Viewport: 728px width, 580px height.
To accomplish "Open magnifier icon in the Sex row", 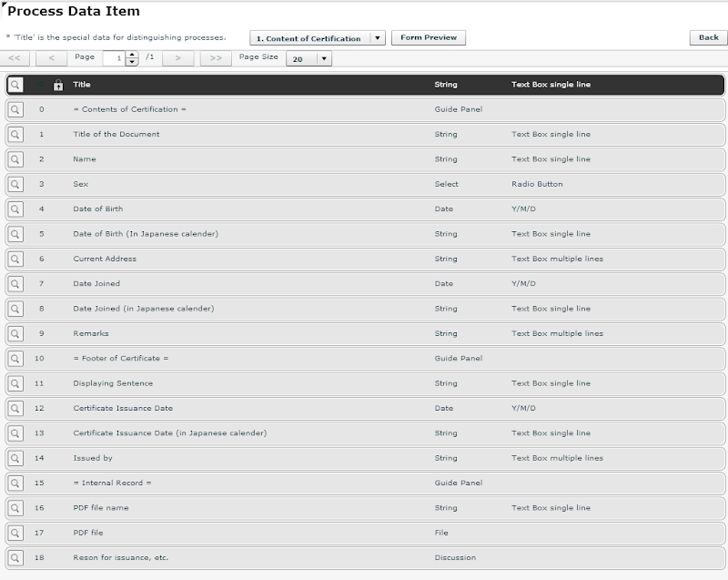I will point(15,184).
